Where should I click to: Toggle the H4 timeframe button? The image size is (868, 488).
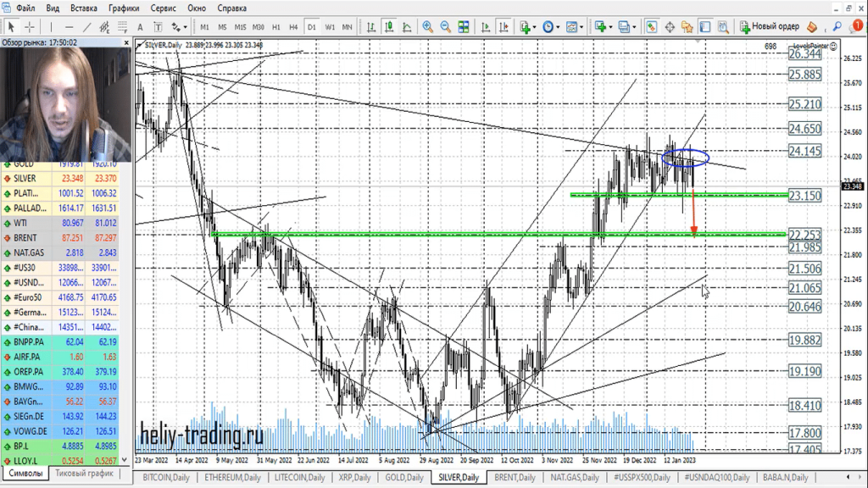point(293,27)
